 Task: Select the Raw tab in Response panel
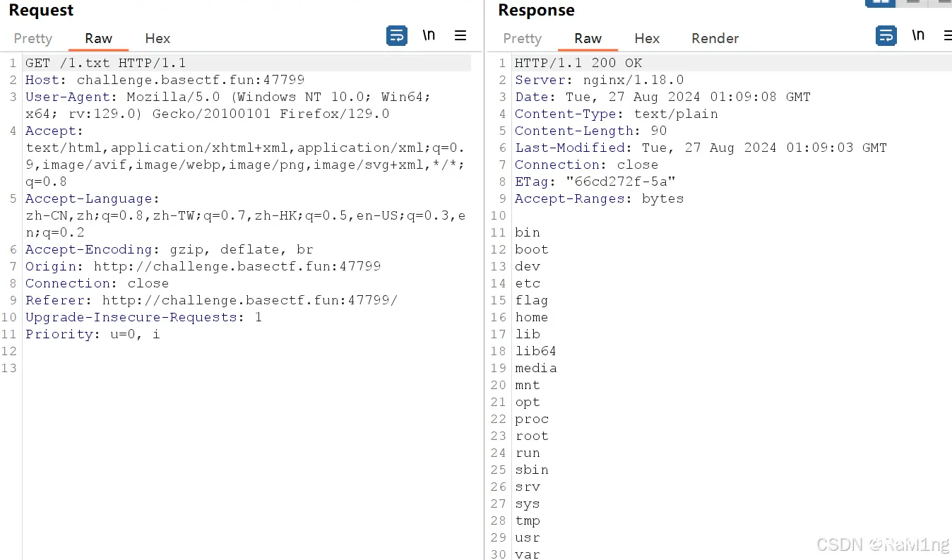tap(588, 38)
